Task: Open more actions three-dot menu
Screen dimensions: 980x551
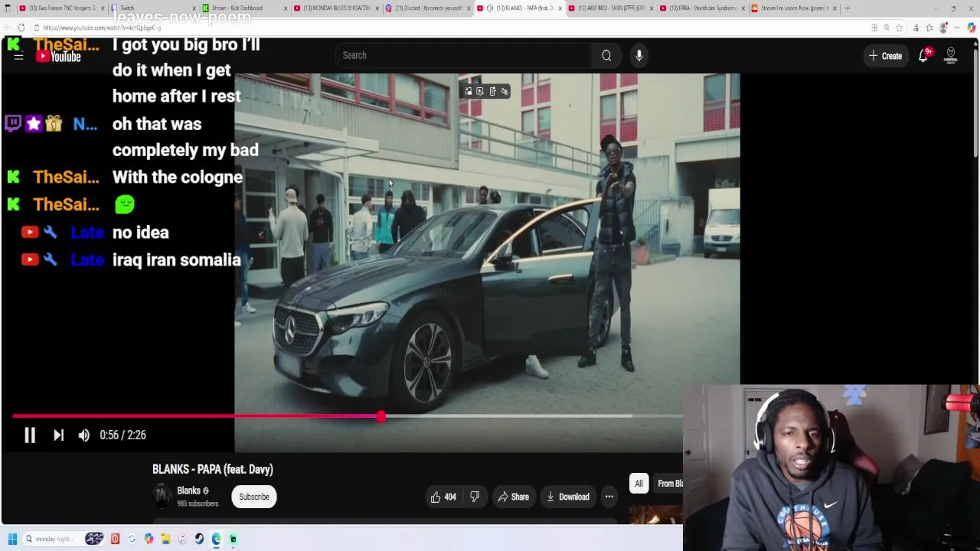Action: tap(609, 497)
